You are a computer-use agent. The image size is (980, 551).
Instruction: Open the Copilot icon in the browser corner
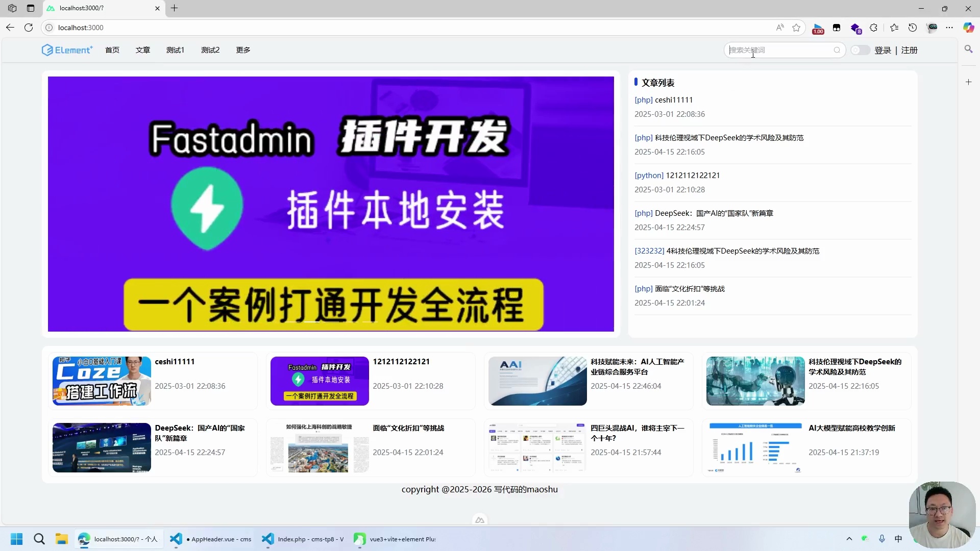tap(968, 28)
